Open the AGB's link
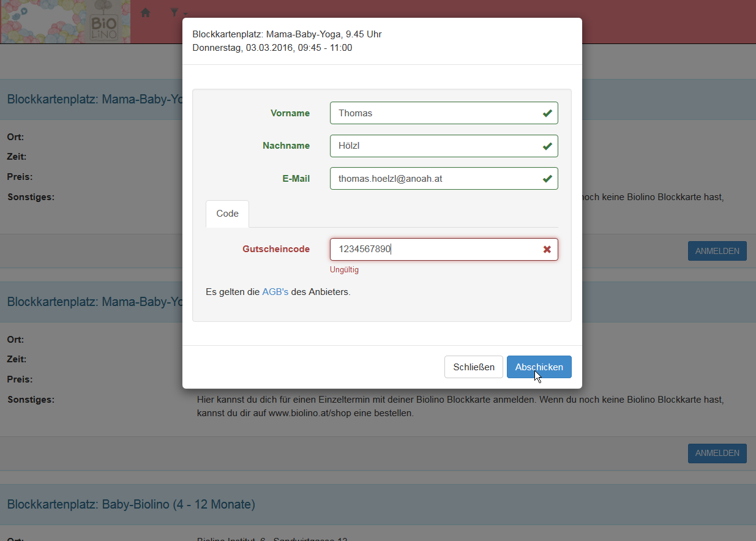The image size is (756, 541). tap(275, 292)
